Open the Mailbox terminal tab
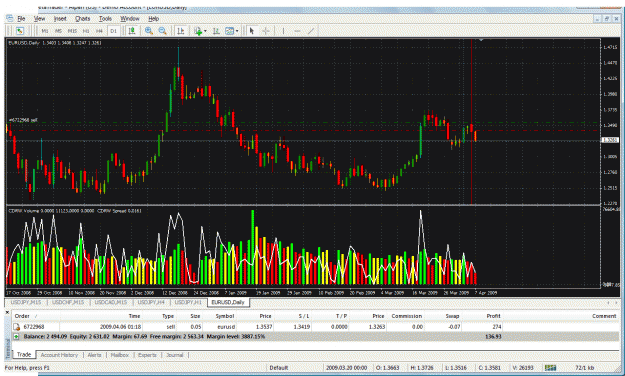The width and height of the screenshot is (625, 376). click(120, 355)
